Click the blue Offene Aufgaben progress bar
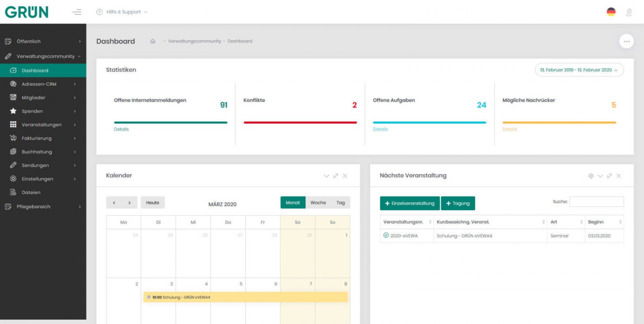 [429, 122]
